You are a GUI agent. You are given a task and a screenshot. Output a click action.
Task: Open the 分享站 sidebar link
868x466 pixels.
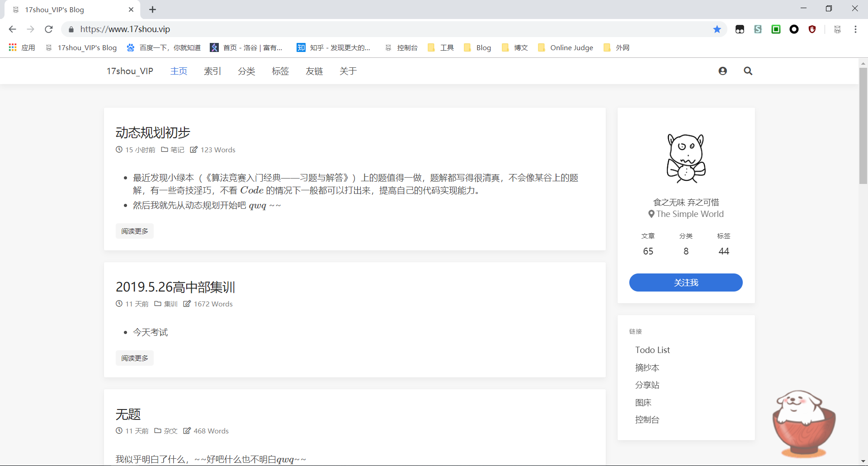coord(647,385)
